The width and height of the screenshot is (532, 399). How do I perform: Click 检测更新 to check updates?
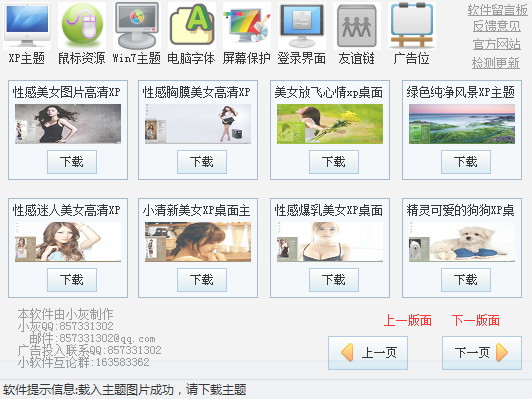click(x=496, y=63)
